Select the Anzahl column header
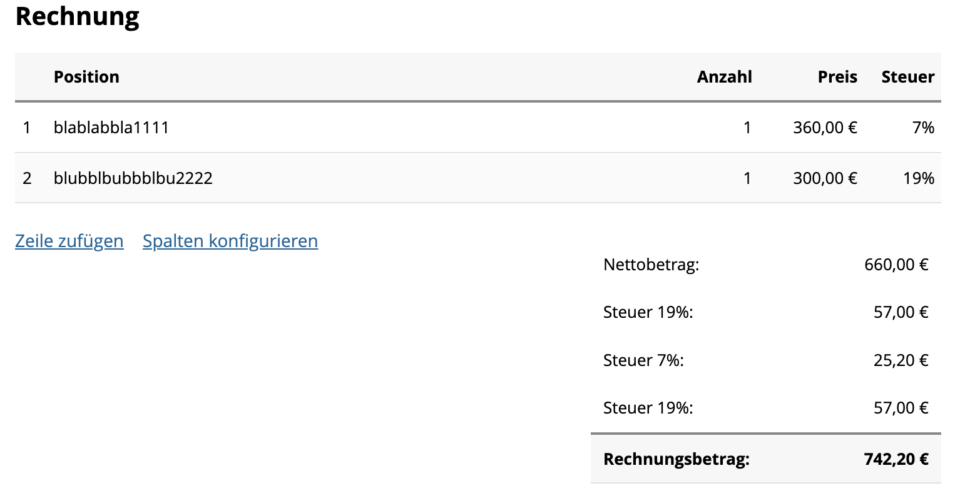Screen dimensions: 980x503 (x=724, y=77)
